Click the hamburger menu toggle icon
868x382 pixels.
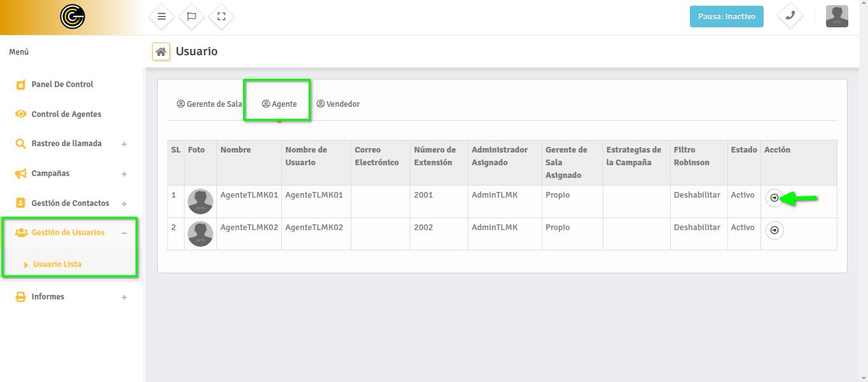[162, 17]
